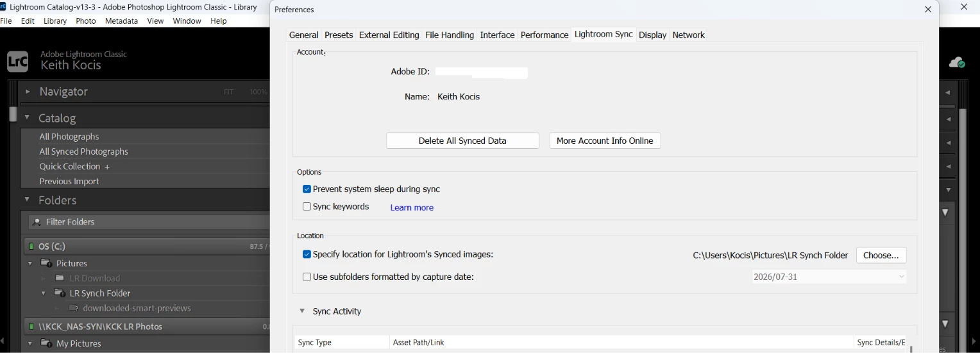The width and height of the screenshot is (980, 353).
Task: Open the Performance tab
Action: coord(545,35)
